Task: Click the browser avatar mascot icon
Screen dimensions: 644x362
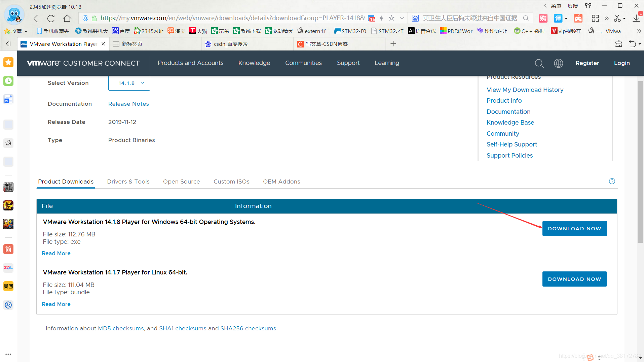Action: (14, 15)
